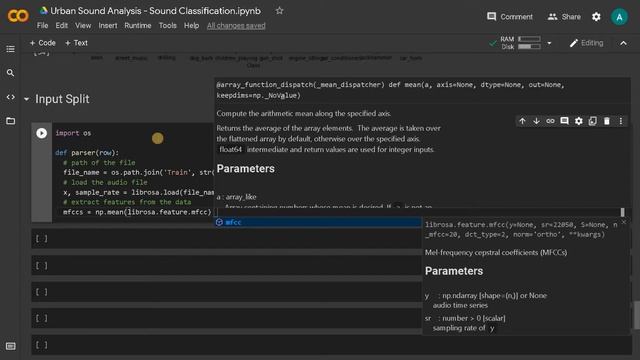The width and height of the screenshot is (640, 360).
Task: Open the code snippets sidebar icon
Action: tap(11, 97)
